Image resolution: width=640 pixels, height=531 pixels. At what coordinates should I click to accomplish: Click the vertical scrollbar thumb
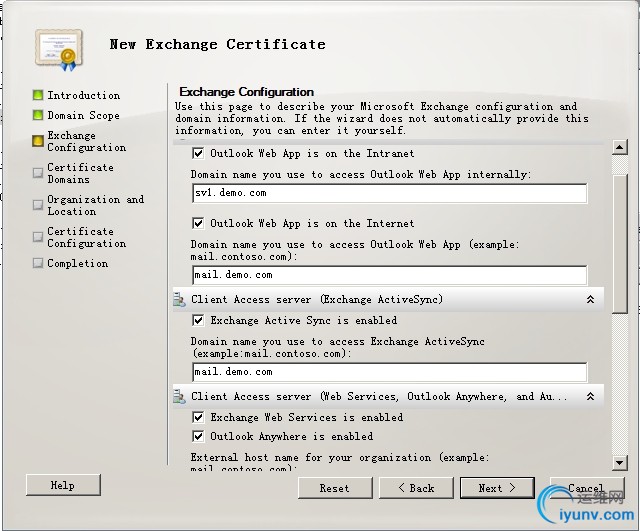(620, 244)
